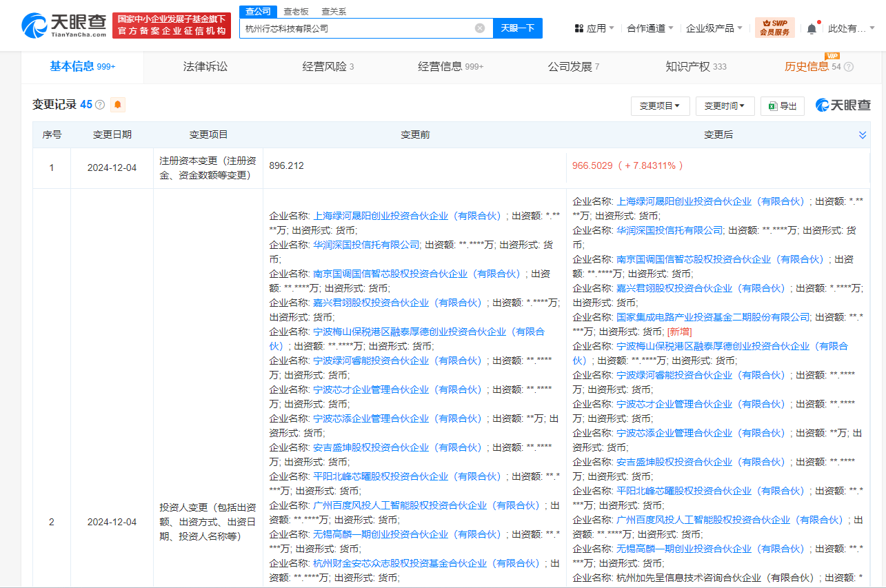Click the TianYanCha logo in header
Screen dimensions: 886x588
click(64, 26)
